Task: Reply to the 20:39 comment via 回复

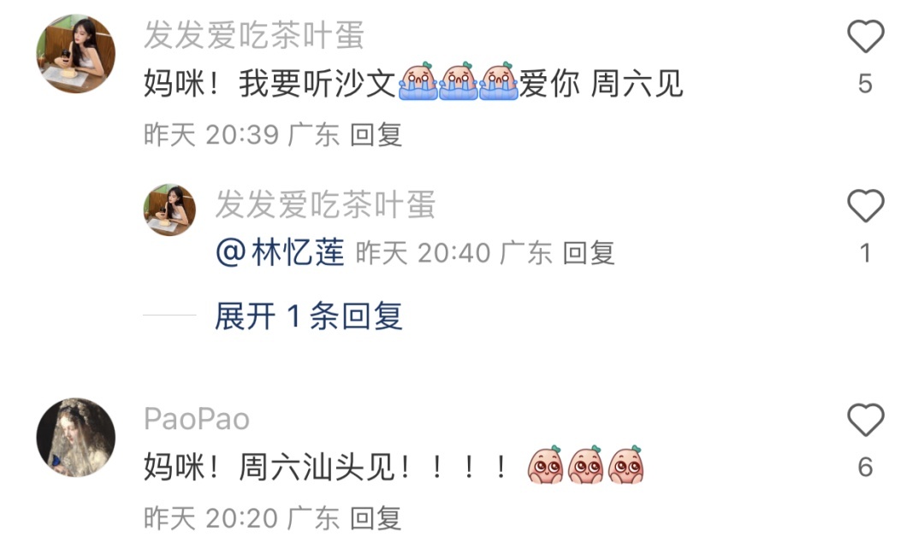Action: click(376, 135)
